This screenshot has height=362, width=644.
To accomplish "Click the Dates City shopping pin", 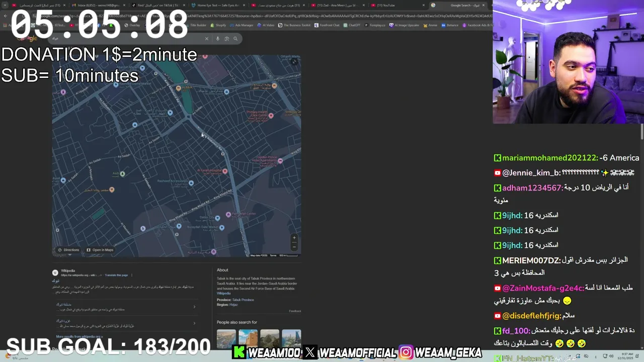I will 217,218.
